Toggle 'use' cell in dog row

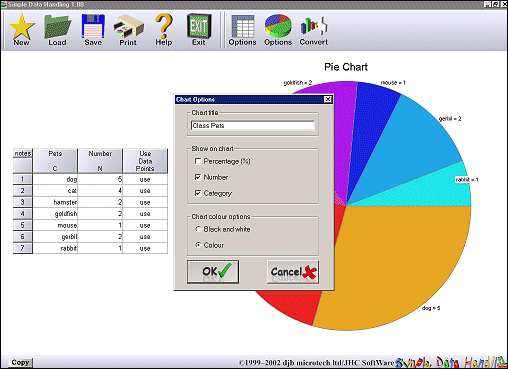[145, 179]
